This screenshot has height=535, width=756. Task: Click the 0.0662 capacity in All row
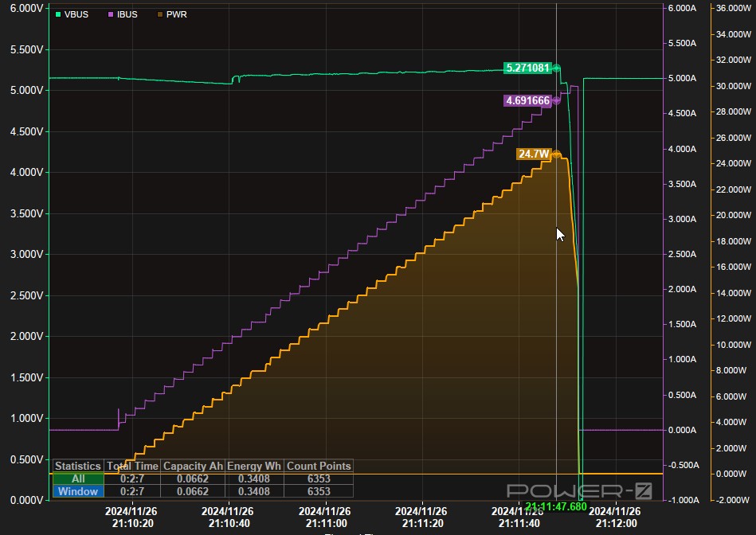pyautogui.click(x=193, y=478)
